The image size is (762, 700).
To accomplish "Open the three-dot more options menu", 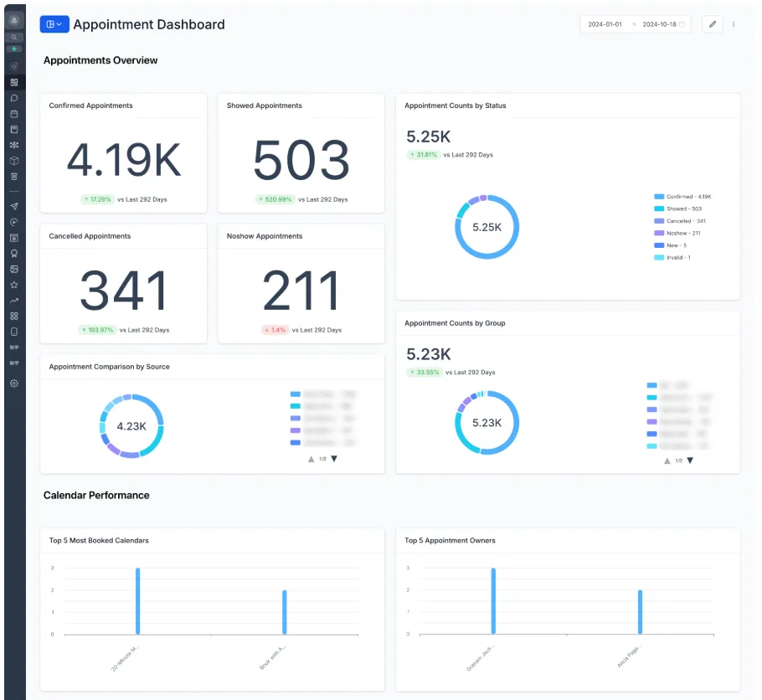I will pos(734,24).
